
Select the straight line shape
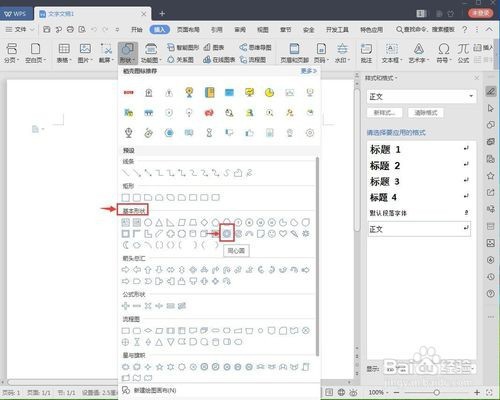click(x=125, y=173)
